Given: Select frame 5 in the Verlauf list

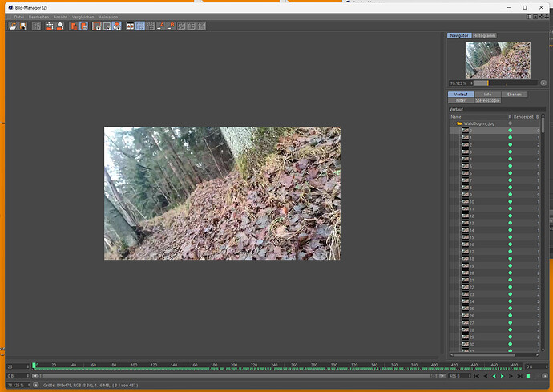Looking at the screenshot, I should (494, 166).
